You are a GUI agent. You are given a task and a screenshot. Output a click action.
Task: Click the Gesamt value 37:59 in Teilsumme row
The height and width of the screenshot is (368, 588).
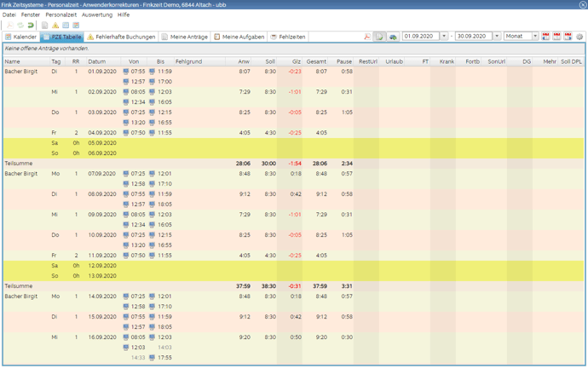coord(320,286)
